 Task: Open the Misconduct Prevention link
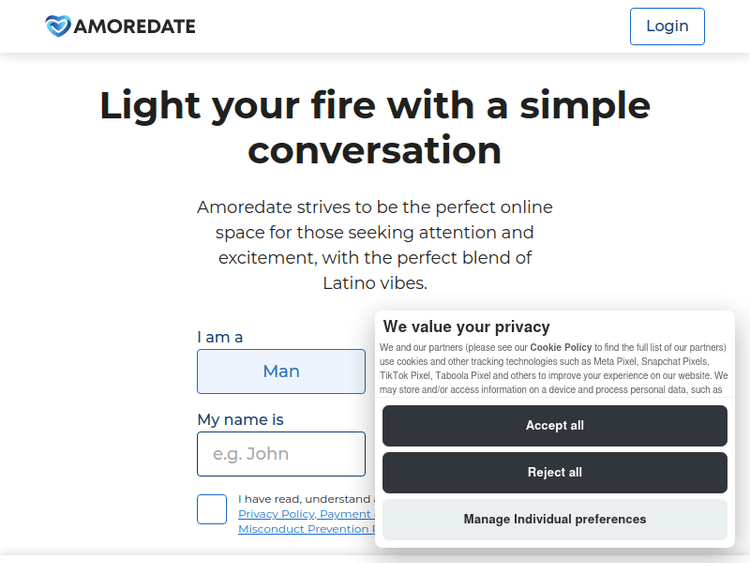point(305,529)
